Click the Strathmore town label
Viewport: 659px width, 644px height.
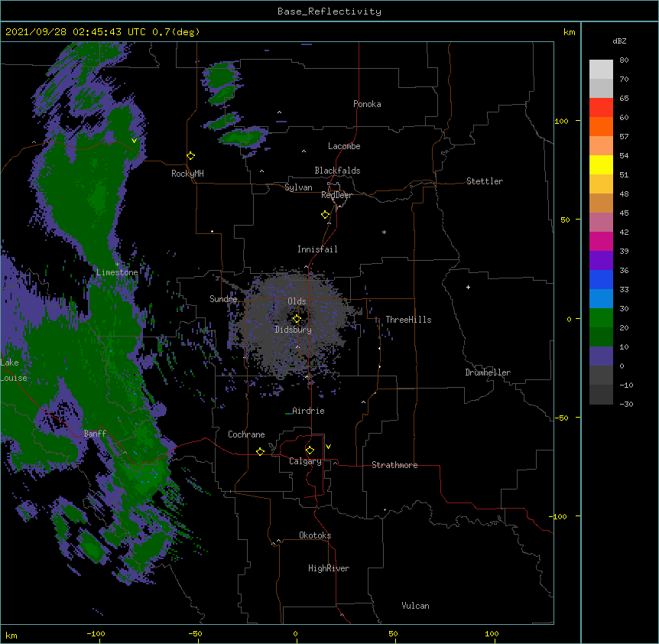click(394, 465)
